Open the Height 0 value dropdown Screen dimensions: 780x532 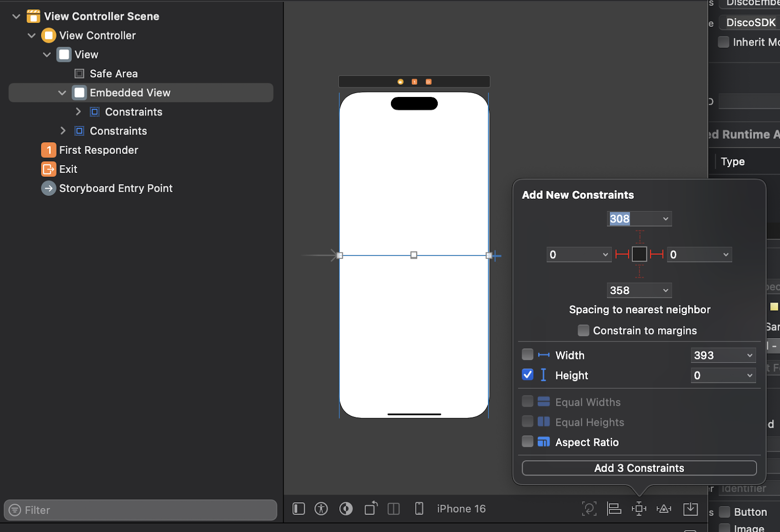pos(750,375)
